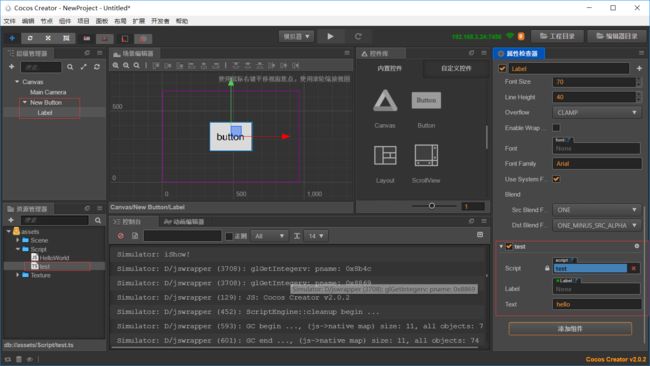
Task: Click the Play preview button
Action: [330, 36]
